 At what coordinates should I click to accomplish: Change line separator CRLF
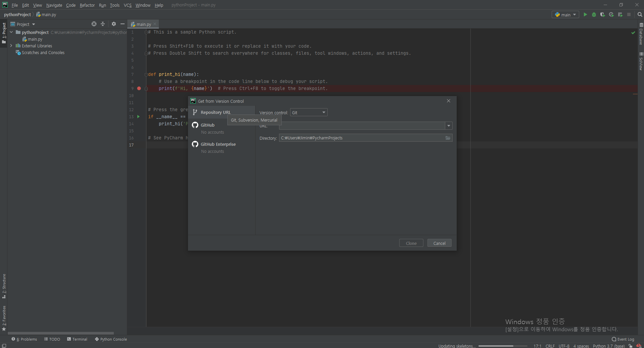pos(550,346)
